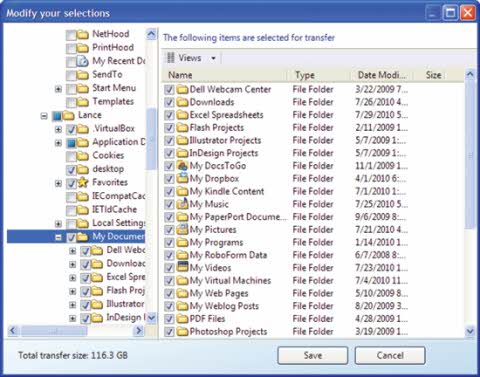The image size is (480, 377).
Task: Click the tree horizontal scrollbar thumb
Action: point(53,331)
